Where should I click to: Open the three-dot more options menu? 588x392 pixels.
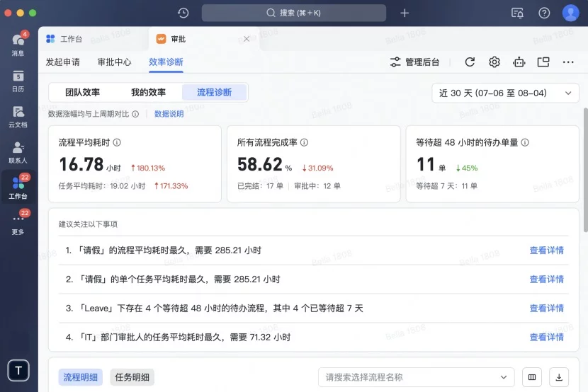click(568, 62)
